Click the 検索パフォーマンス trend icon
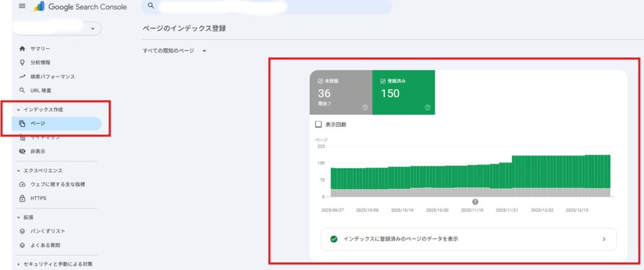This screenshot has height=270, width=644. click(x=23, y=77)
